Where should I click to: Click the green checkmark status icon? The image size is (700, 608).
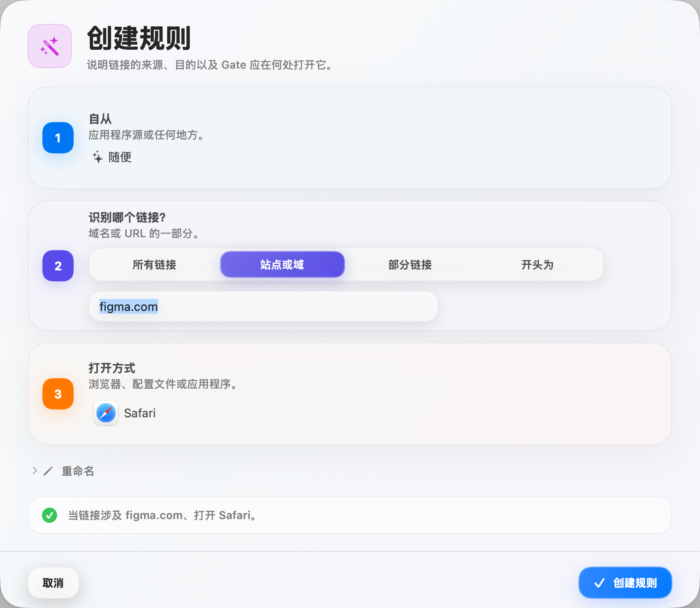pos(49,515)
